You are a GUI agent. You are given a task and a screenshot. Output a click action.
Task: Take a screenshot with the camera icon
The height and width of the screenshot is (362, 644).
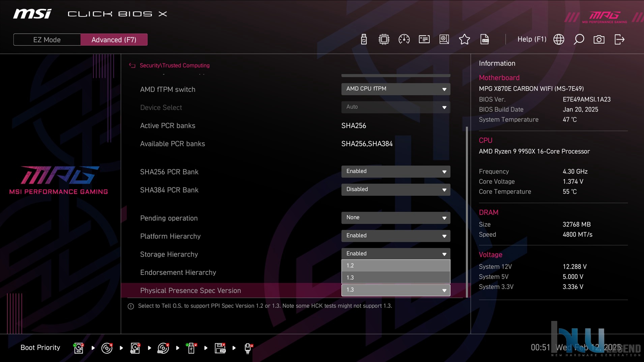pyautogui.click(x=599, y=39)
